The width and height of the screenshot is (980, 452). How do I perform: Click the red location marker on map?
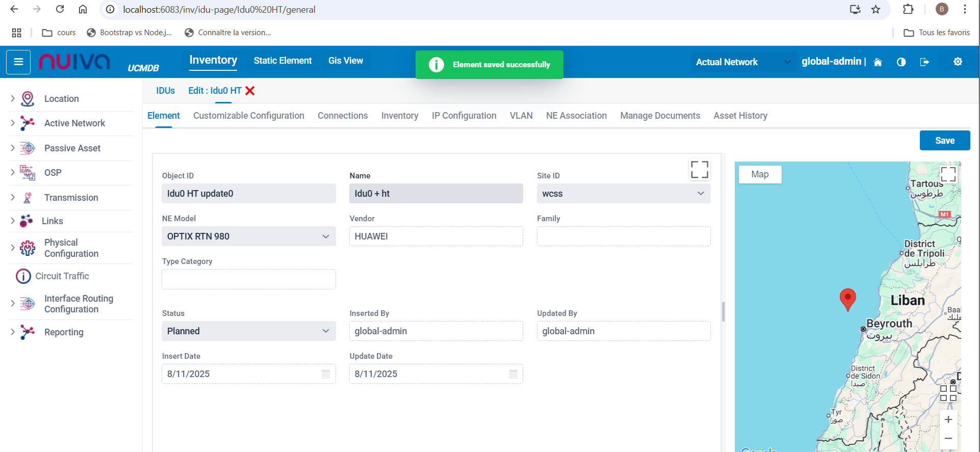point(847,298)
